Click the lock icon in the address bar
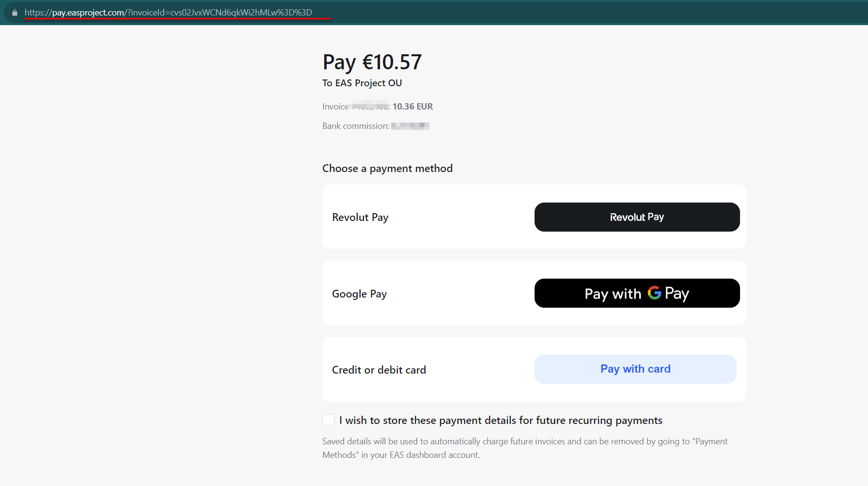The width and height of the screenshot is (868, 486). click(15, 13)
